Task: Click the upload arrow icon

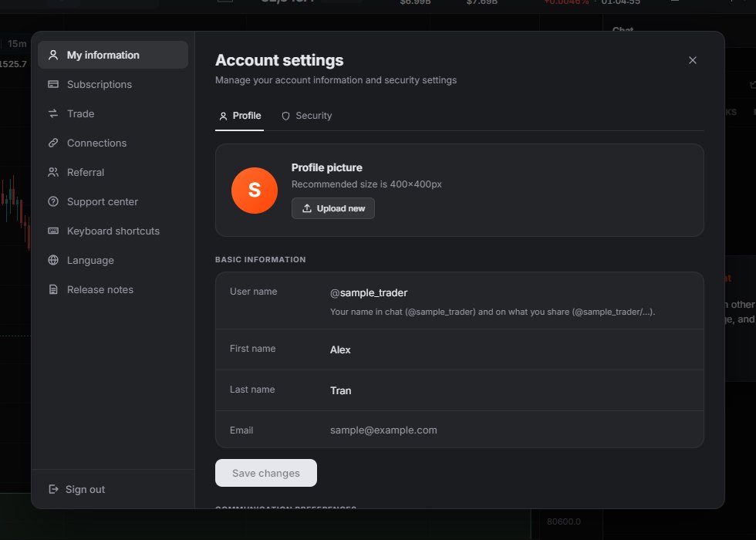Action: point(307,208)
